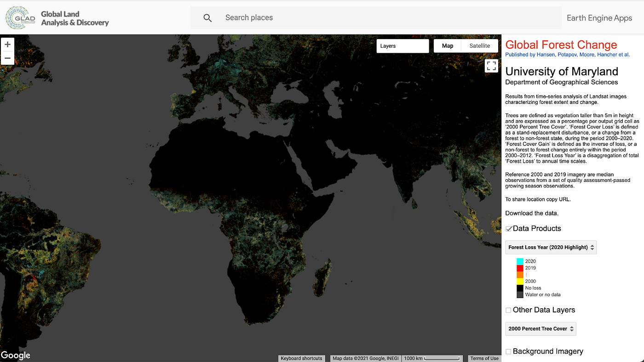Open the Hansen, Potapov, Moore publication link
The width and height of the screenshot is (644, 362).
coord(567,55)
